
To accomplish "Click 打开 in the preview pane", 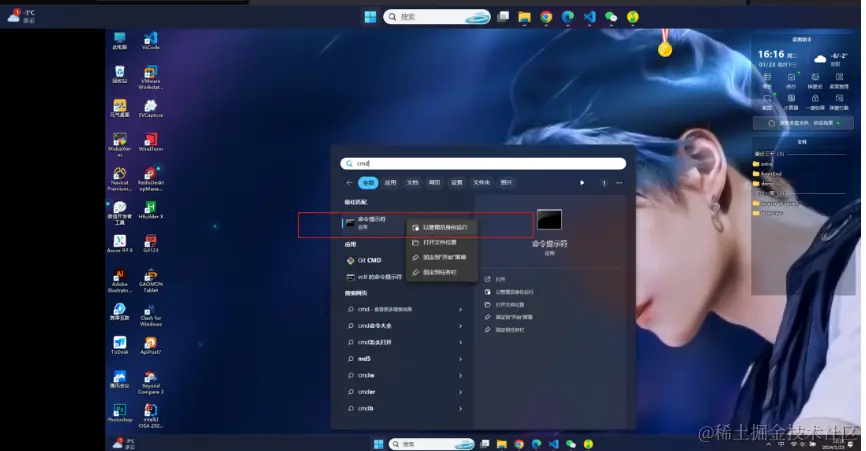I will (x=495, y=279).
